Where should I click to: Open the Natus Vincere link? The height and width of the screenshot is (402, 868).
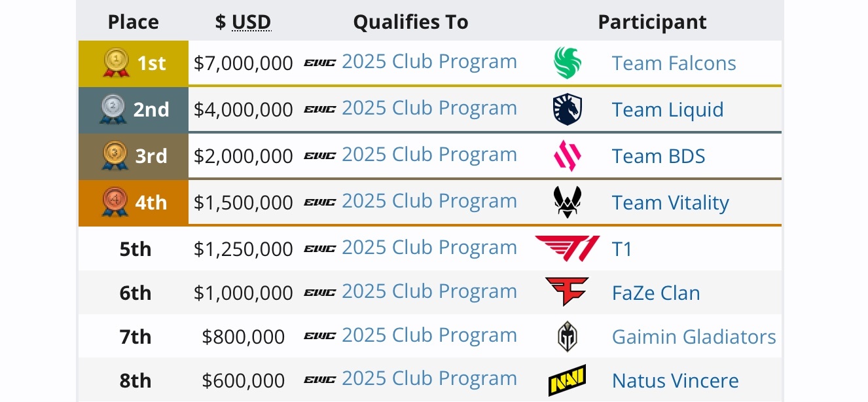(x=675, y=380)
